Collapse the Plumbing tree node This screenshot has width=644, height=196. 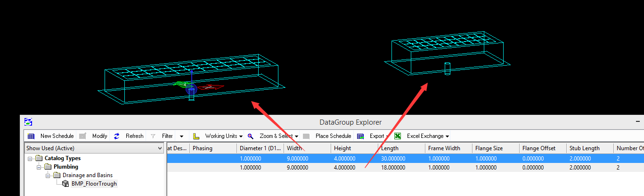[39, 167]
